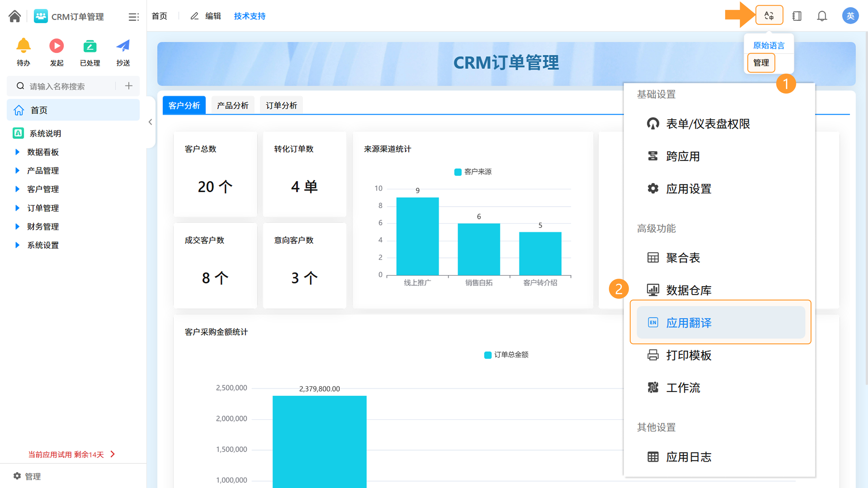The height and width of the screenshot is (488, 868).
Task: Open 打印模板 menu entry
Action: (679, 355)
